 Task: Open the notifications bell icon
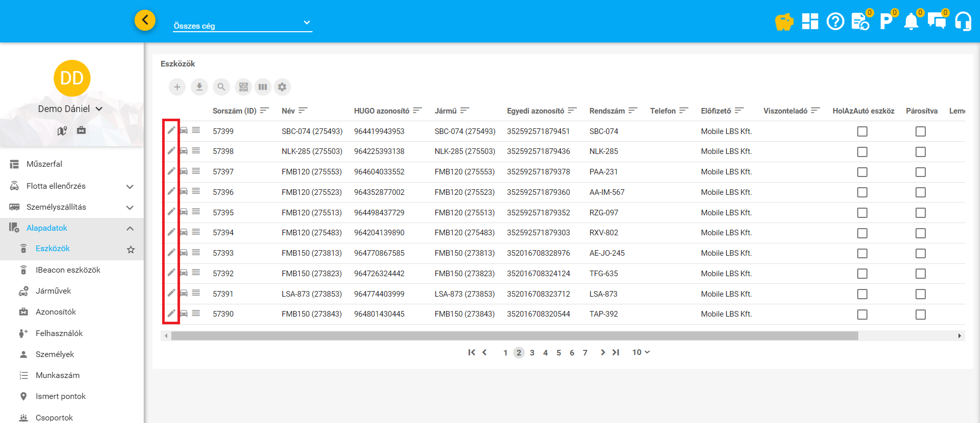pos(911,22)
